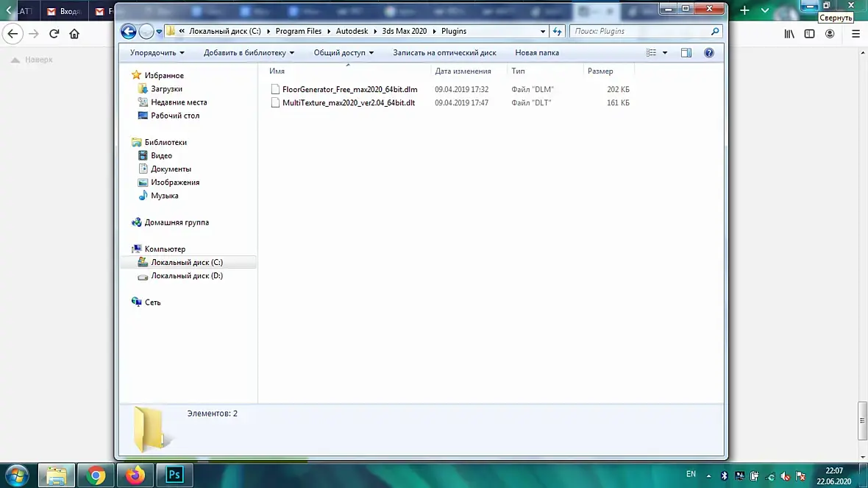
Task: Expand address bar history dropdown
Action: [543, 32]
